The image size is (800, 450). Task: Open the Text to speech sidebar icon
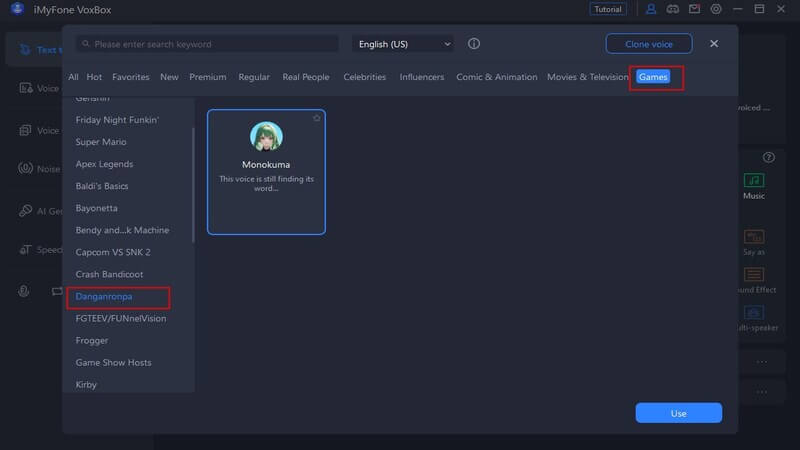[x=25, y=49]
